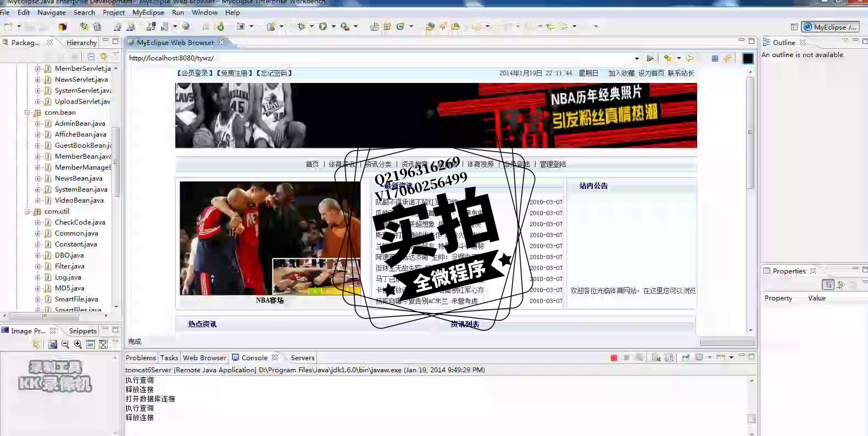This screenshot has height=436, width=868.
Task: Close the Outline view tab
Action: point(803,42)
